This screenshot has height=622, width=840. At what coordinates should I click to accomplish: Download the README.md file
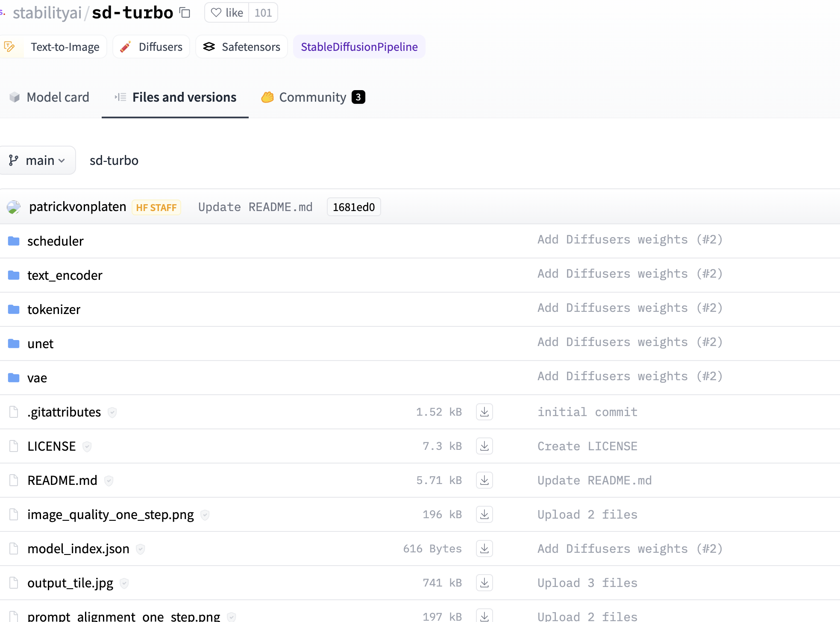(485, 481)
